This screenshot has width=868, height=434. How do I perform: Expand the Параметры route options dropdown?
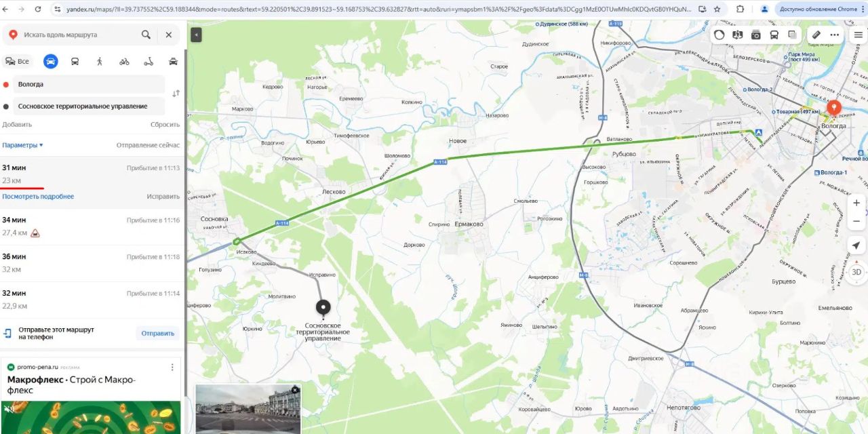pyautogui.click(x=22, y=145)
